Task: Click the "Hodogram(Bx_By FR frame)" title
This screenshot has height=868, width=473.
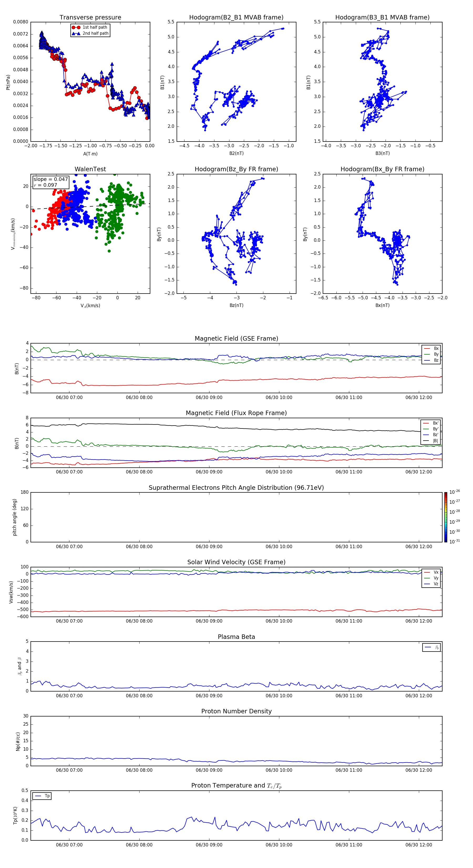Action: [x=382, y=169]
